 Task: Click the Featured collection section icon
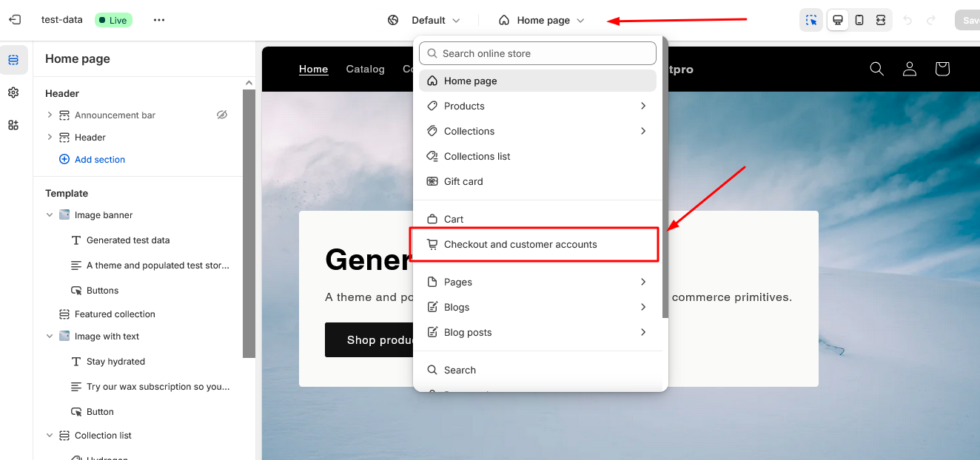click(x=64, y=314)
